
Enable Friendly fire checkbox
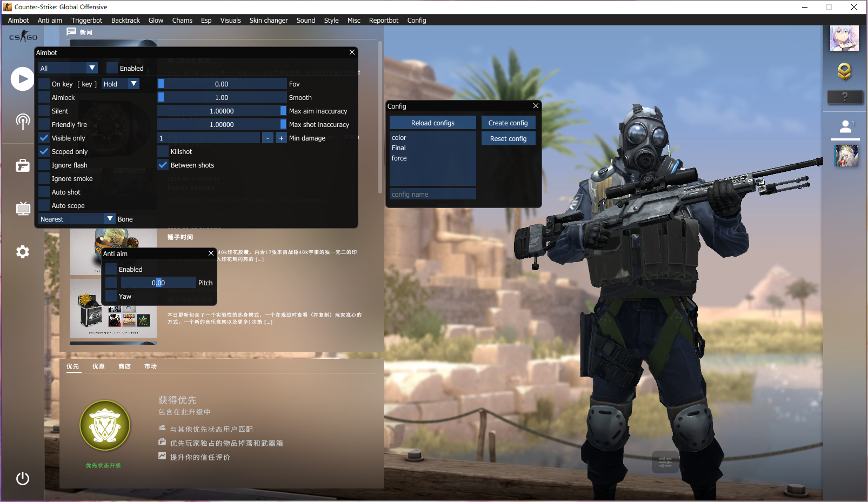tap(44, 124)
